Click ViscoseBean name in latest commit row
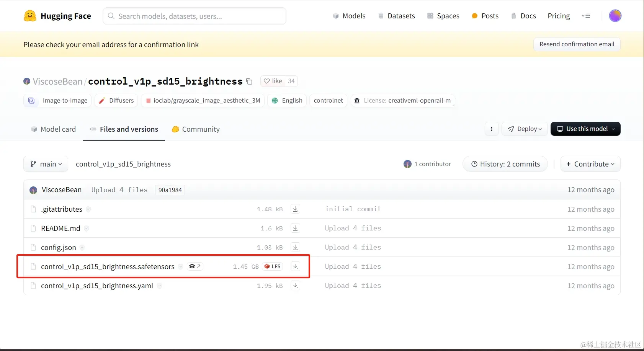 click(62, 190)
